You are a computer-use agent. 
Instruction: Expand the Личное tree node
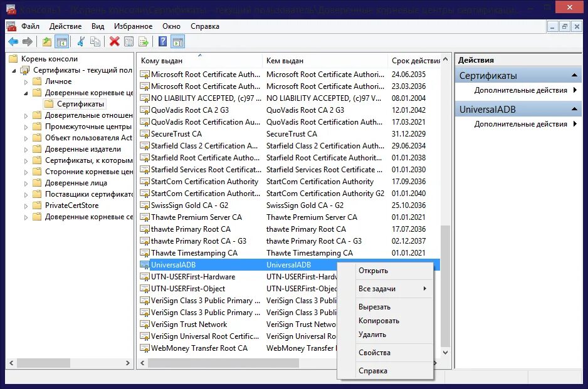point(26,81)
